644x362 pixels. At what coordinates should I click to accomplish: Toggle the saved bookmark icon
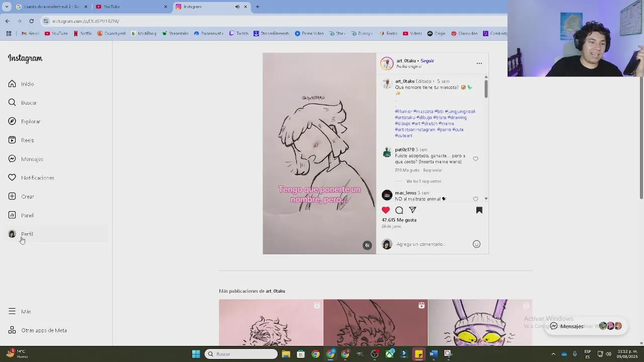pyautogui.click(x=479, y=210)
